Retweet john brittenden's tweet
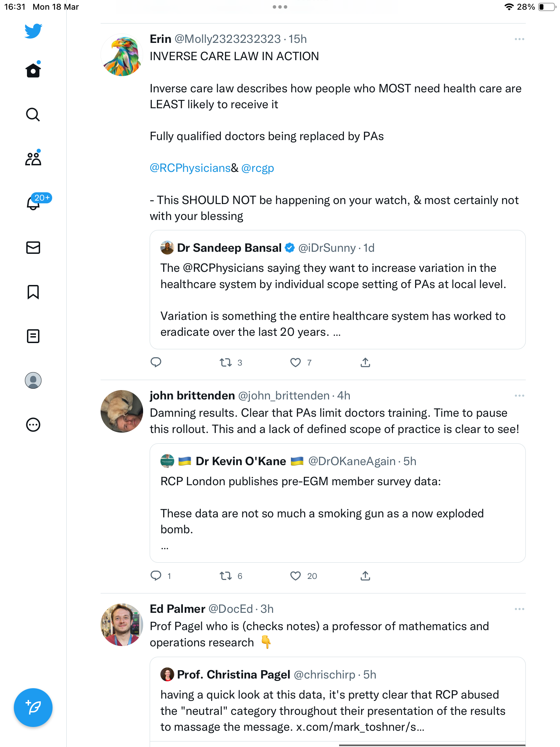Viewport: 560px width, 747px height. click(x=226, y=576)
